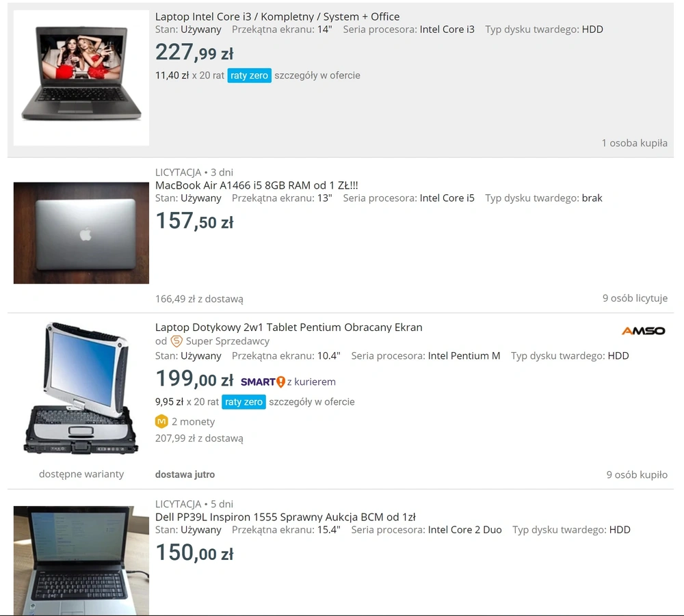The width and height of the screenshot is (684, 616).
Task: Click 'dostępne warianty' under tablet laptop
Action: 81,474
